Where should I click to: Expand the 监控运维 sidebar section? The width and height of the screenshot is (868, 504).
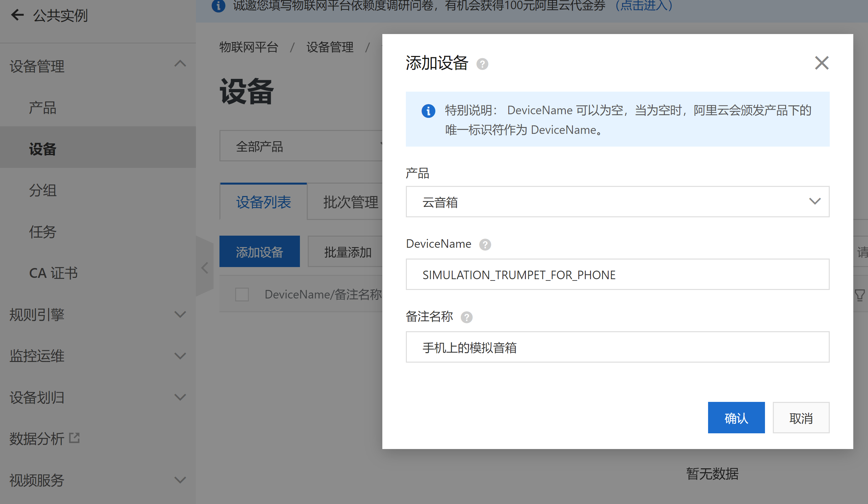click(x=180, y=356)
